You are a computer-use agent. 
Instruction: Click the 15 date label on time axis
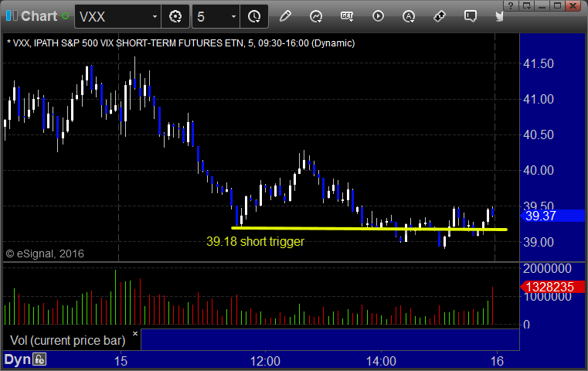point(121,361)
